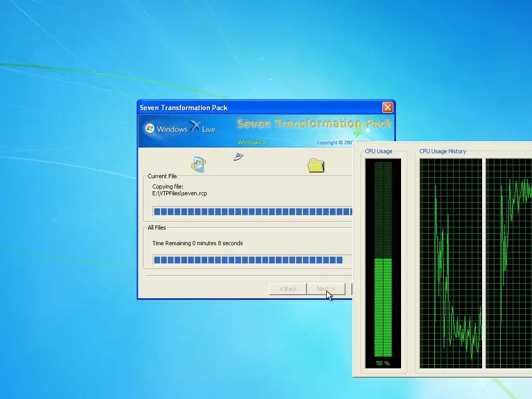Click the disabled Back button

click(x=288, y=289)
